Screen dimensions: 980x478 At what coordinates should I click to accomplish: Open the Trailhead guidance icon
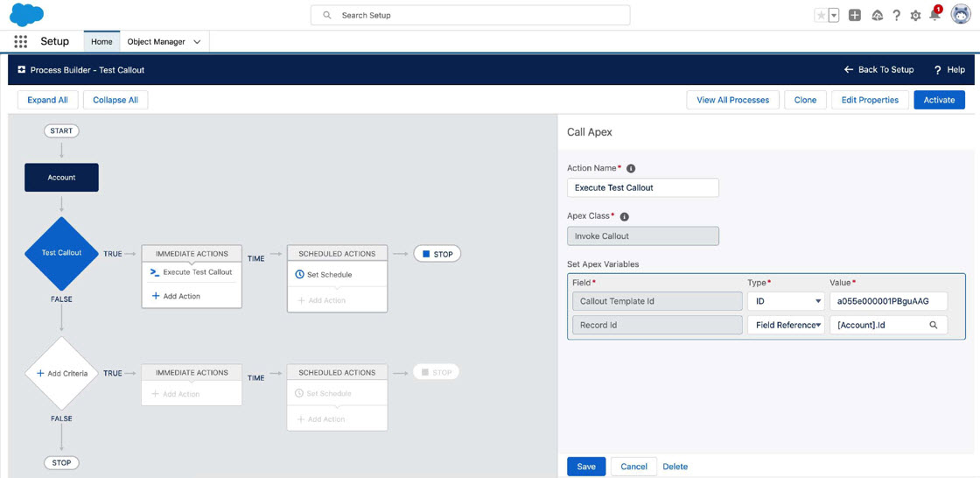(876, 16)
